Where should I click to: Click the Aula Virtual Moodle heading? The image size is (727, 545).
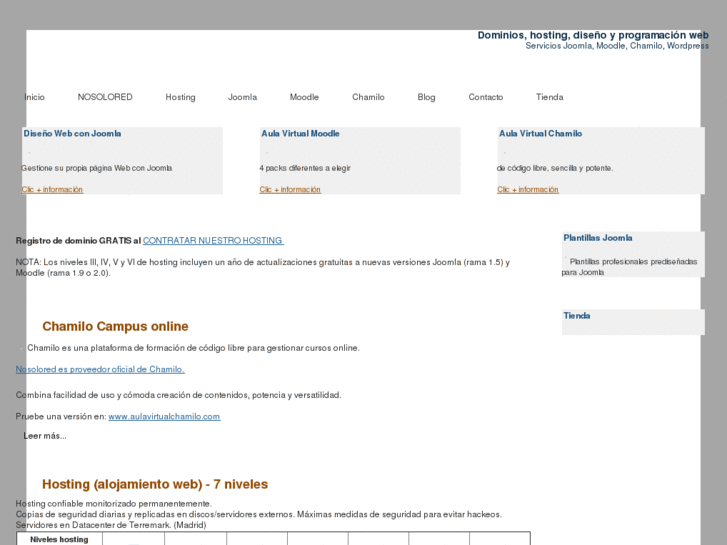pyautogui.click(x=300, y=134)
